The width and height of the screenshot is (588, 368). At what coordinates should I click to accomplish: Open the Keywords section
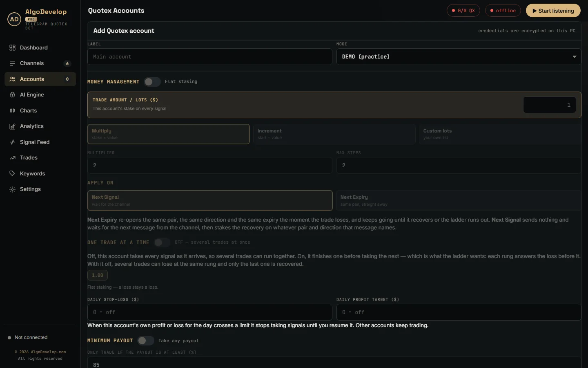click(x=40, y=174)
